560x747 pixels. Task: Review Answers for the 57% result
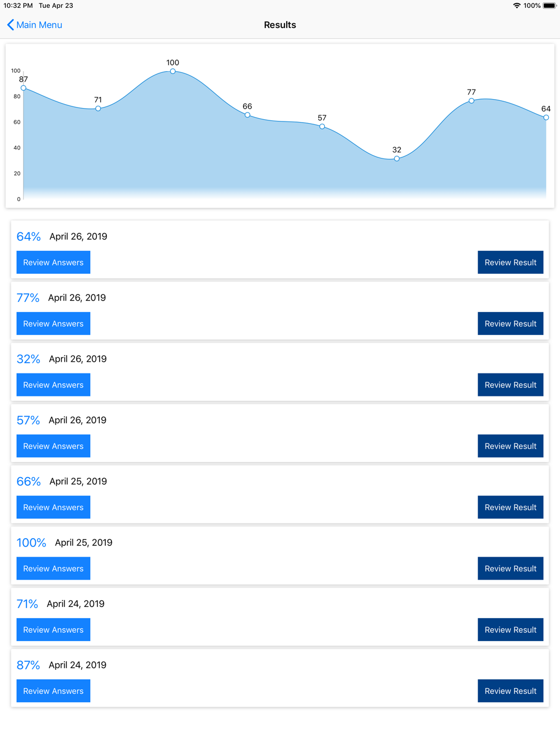point(53,446)
